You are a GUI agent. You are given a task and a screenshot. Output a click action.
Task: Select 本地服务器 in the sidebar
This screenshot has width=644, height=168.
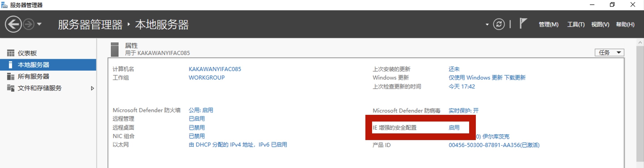tap(34, 65)
